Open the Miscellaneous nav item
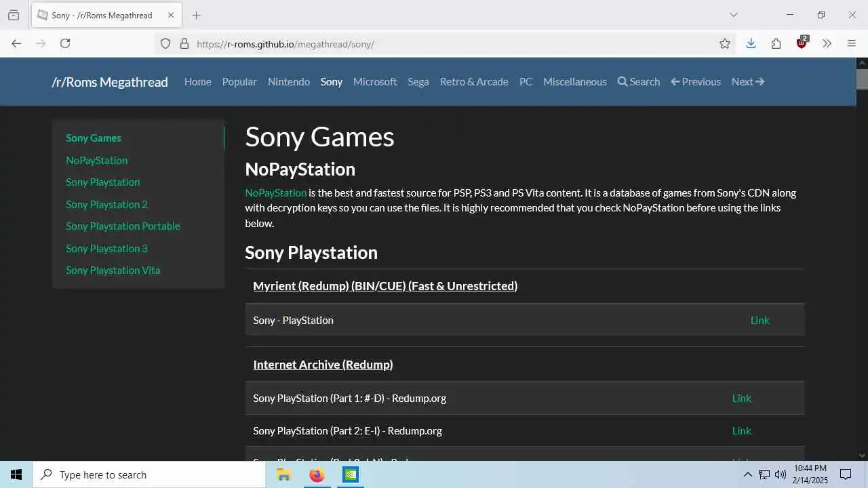 (x=575, y=81)
